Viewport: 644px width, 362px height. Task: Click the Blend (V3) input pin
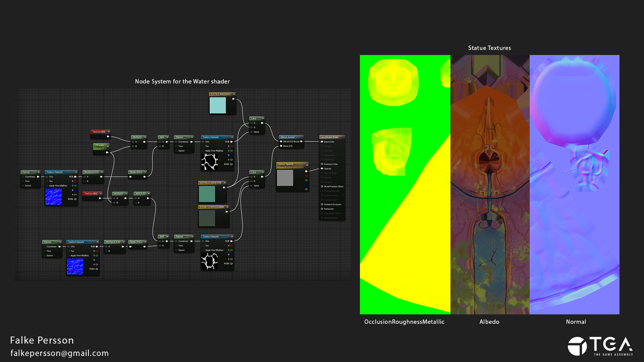tap(281, 142)
